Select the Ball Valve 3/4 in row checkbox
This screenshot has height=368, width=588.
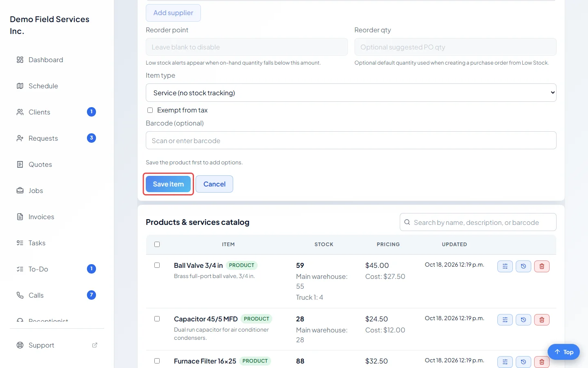tap(157, 265)
